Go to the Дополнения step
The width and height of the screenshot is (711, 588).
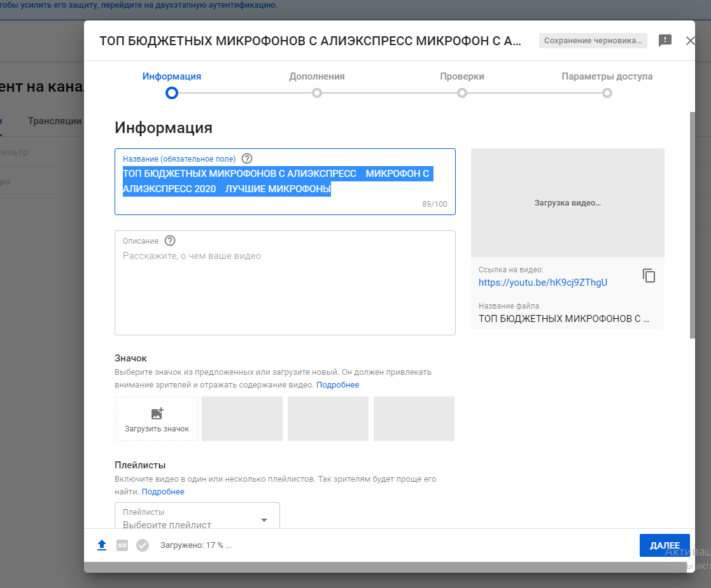click(317, 85)
